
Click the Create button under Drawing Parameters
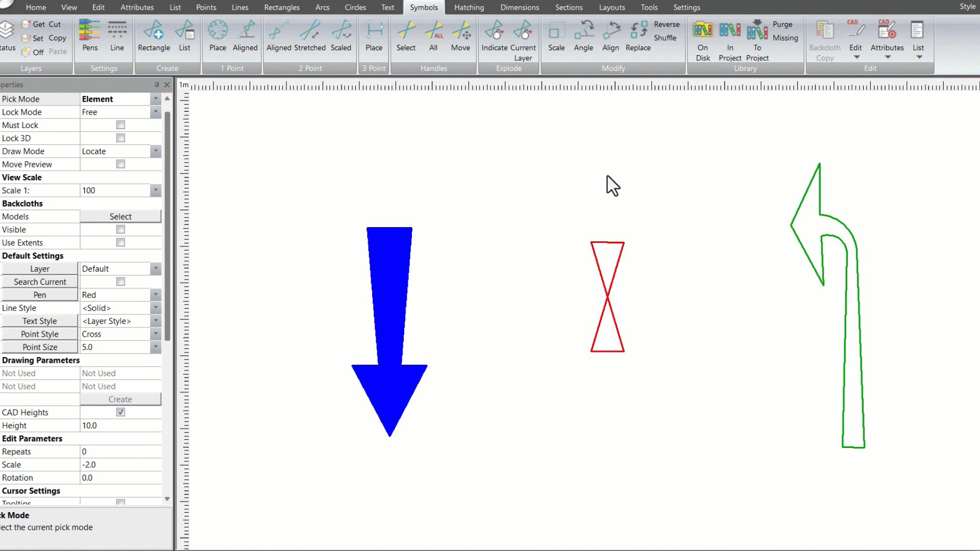(x=120, y=399)
